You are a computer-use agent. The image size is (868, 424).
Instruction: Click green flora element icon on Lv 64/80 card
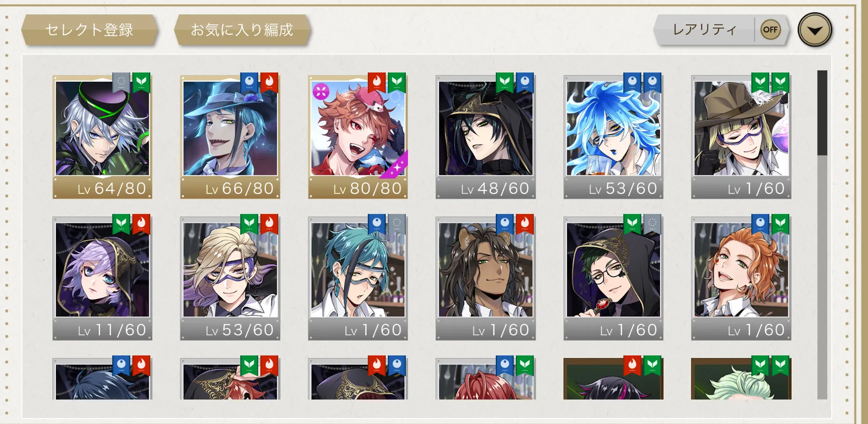[x=141, y=82]
